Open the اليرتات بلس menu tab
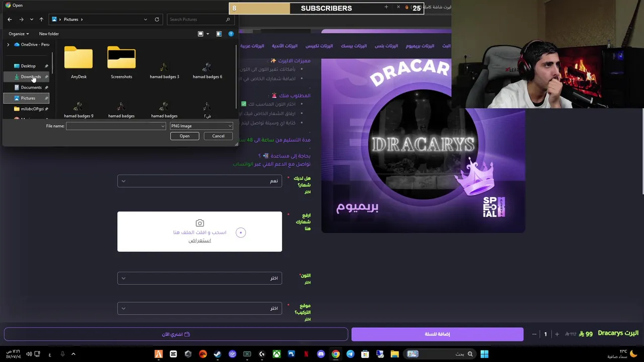 coord(386,46)
